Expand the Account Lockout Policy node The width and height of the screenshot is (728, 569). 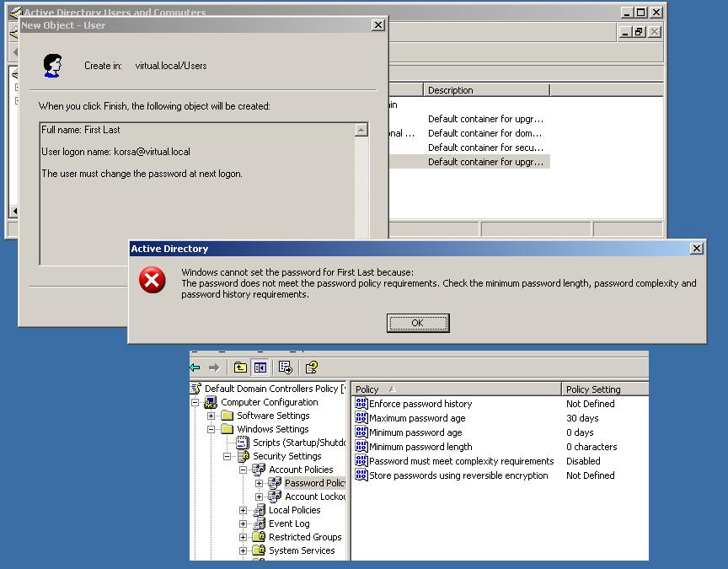click(x=259, y=497)
